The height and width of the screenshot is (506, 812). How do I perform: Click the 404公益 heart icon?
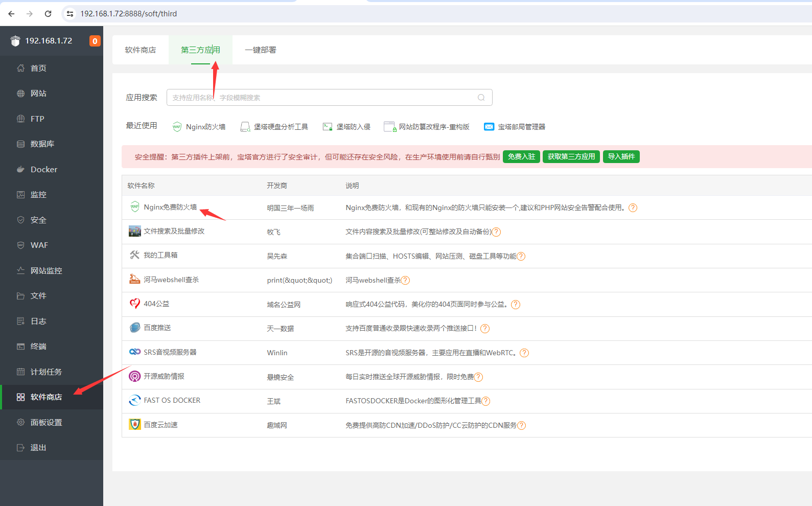point(135,304)
